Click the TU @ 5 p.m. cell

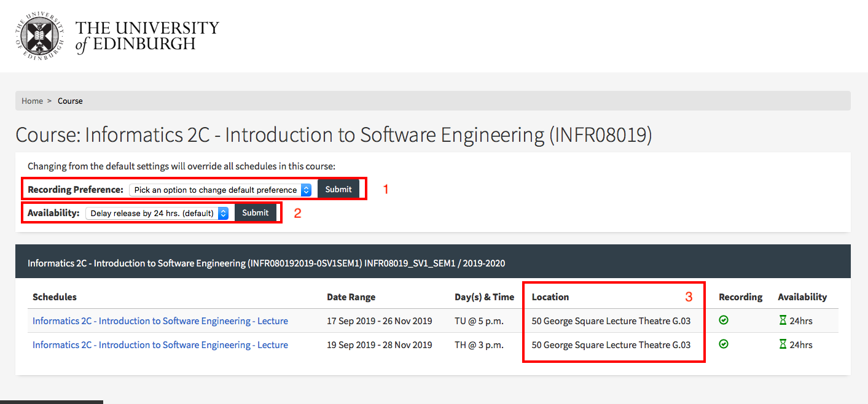tap(479, 321)
